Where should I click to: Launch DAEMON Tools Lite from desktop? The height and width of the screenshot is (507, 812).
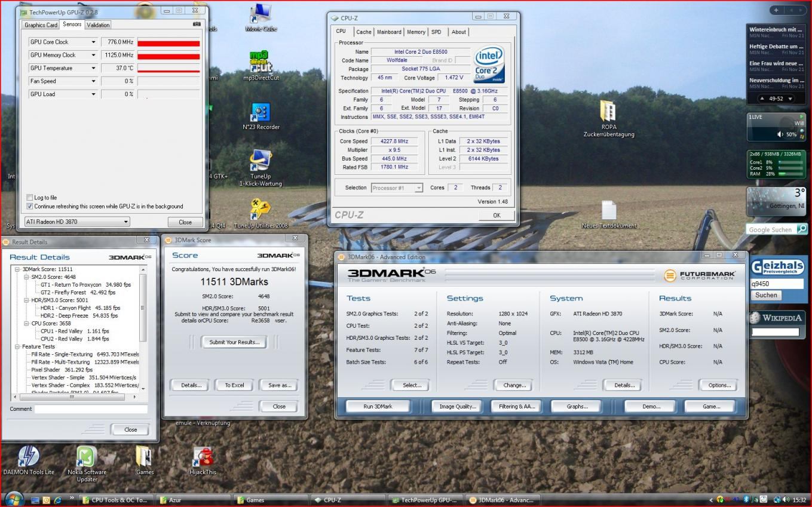[29, 460]
